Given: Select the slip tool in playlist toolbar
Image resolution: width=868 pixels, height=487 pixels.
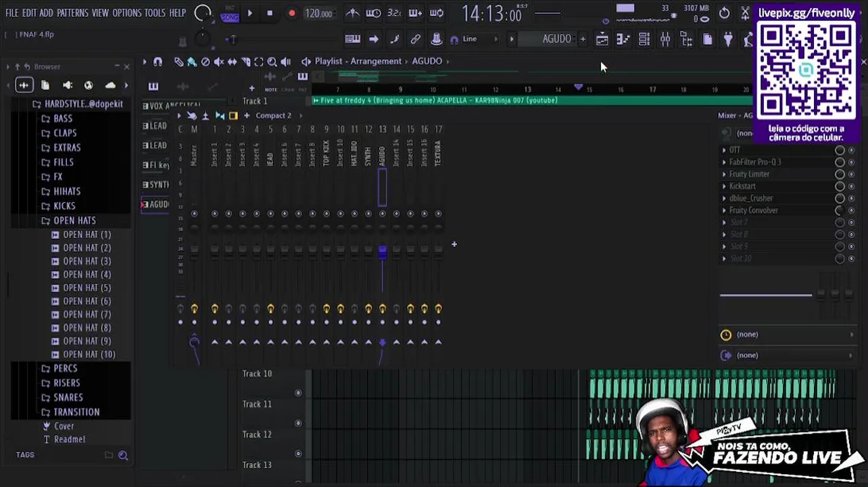Looking at the screenshot, I should pyautogui.click(x=232, y=62).
